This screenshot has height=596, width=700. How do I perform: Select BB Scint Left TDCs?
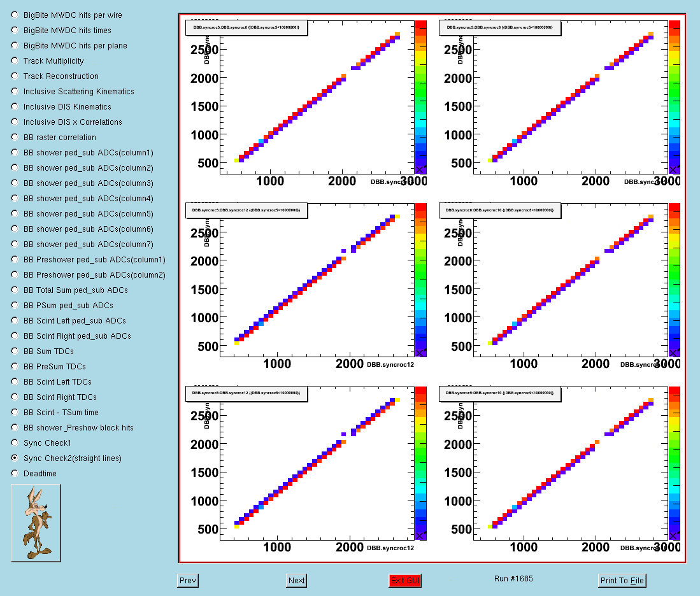tap(52, 381)
